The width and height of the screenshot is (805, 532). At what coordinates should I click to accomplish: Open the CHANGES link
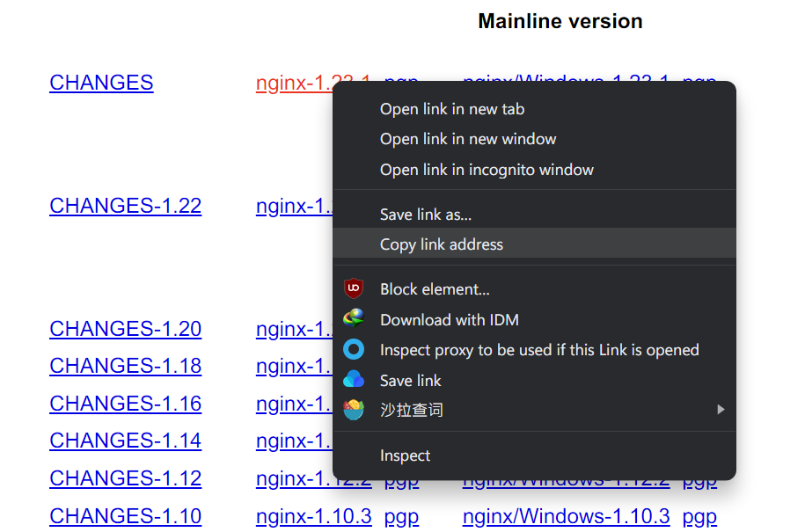click(101, 83)
